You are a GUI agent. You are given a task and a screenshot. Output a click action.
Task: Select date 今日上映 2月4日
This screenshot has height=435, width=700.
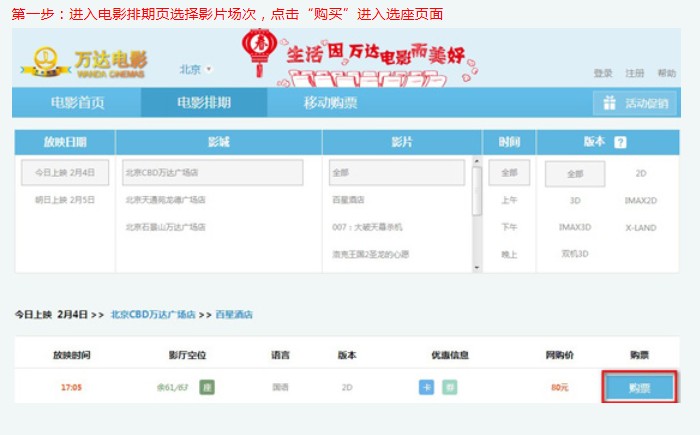65,172
